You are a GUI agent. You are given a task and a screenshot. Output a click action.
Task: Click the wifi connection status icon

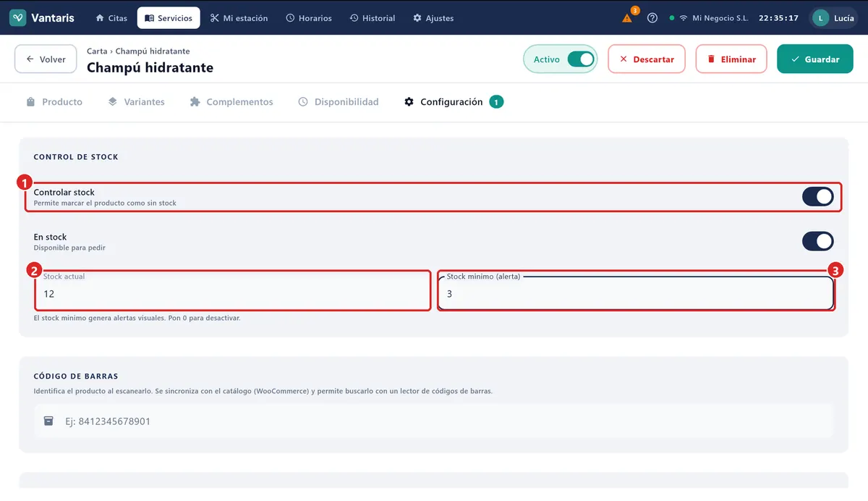coord(683,18)
